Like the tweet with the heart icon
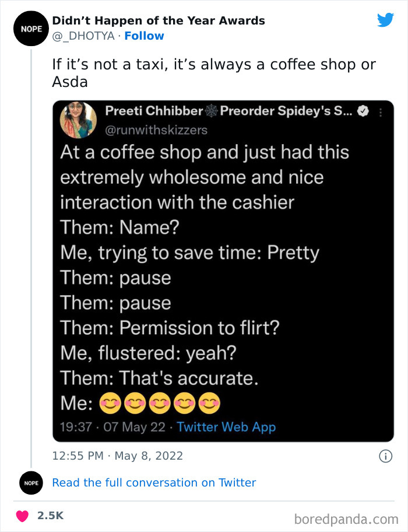The image size is (408, 532). click(23, 516)
